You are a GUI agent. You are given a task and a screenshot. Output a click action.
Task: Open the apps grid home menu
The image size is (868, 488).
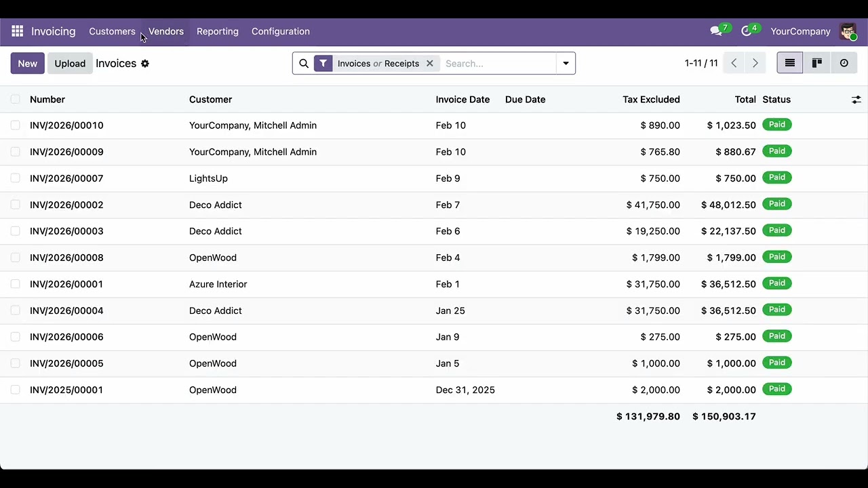[18, 31]
